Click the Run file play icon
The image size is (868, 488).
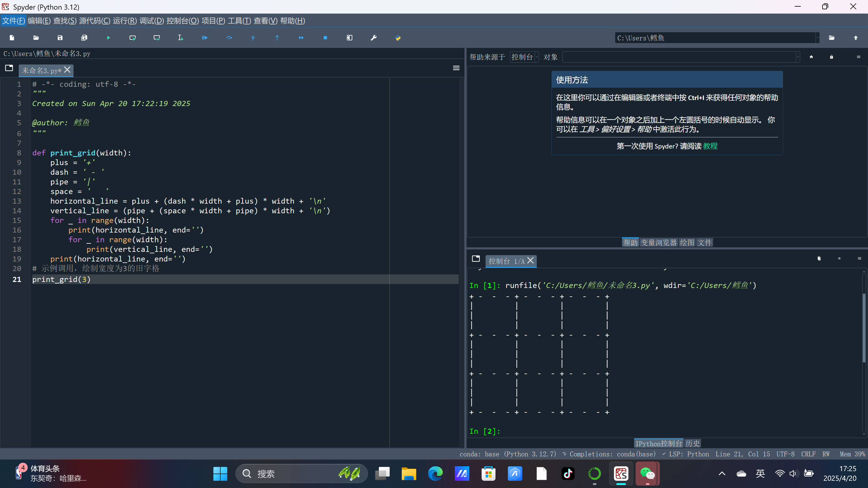tap(108, 38)
